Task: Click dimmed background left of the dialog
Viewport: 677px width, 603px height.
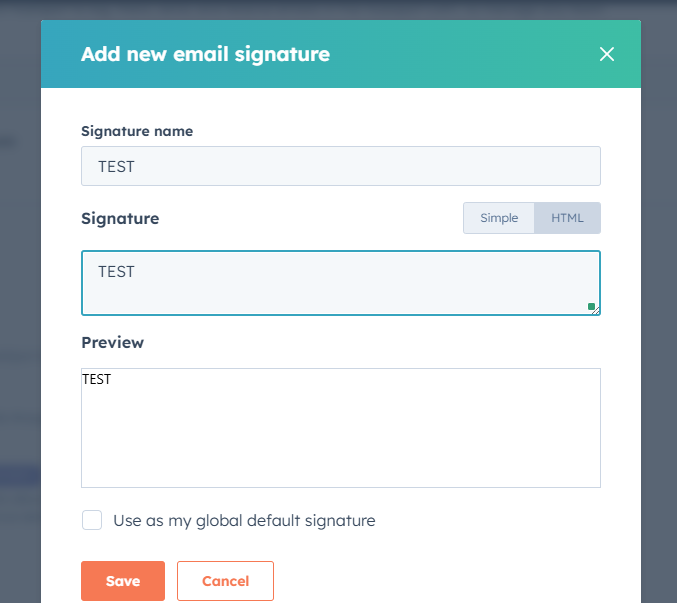Action: click(x=20, y=300)
